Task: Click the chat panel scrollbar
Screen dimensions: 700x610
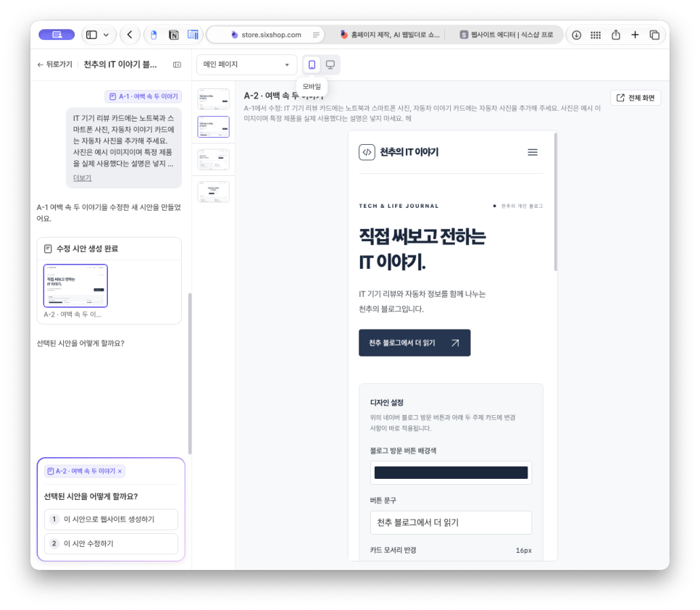Action: [190, 374]
